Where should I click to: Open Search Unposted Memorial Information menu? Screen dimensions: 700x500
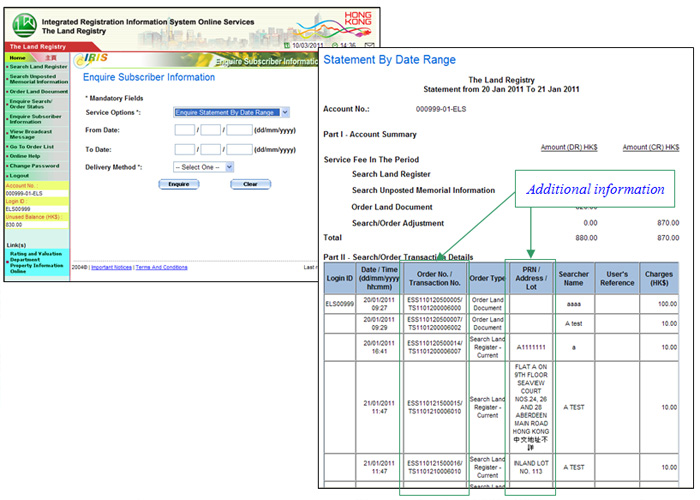click(38, 79)
